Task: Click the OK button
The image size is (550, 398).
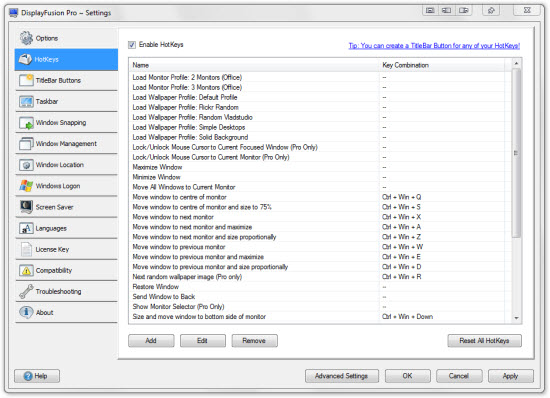Action: [x=407, y=376]
